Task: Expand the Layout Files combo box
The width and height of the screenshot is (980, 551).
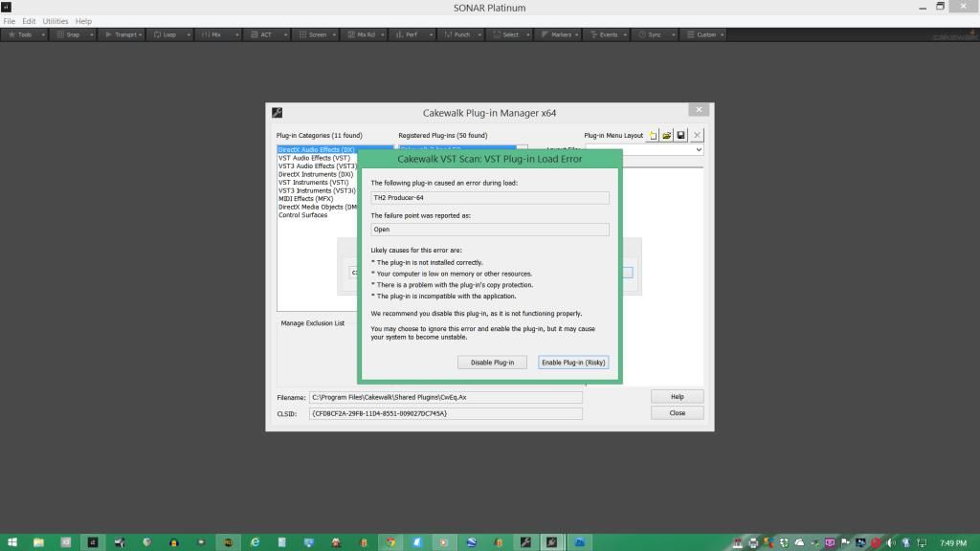Action: pos(698,150)
